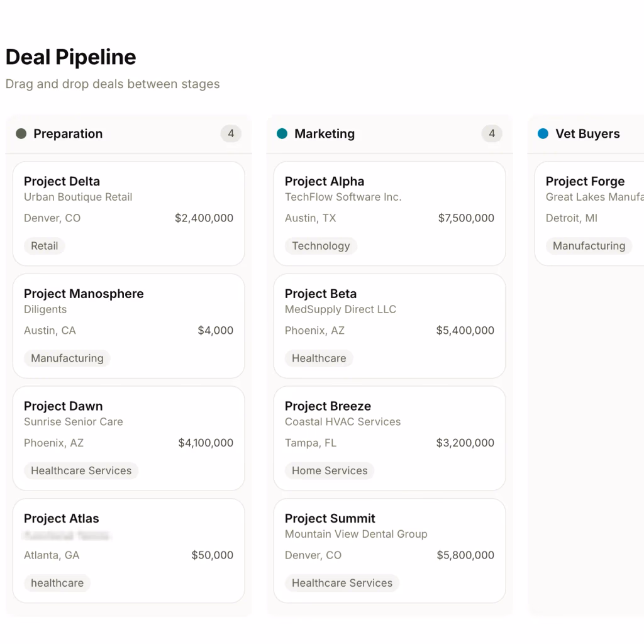Open the Project Delta deal card
The width and height of the screenshot is (644, 644).
tap(128, 213)
